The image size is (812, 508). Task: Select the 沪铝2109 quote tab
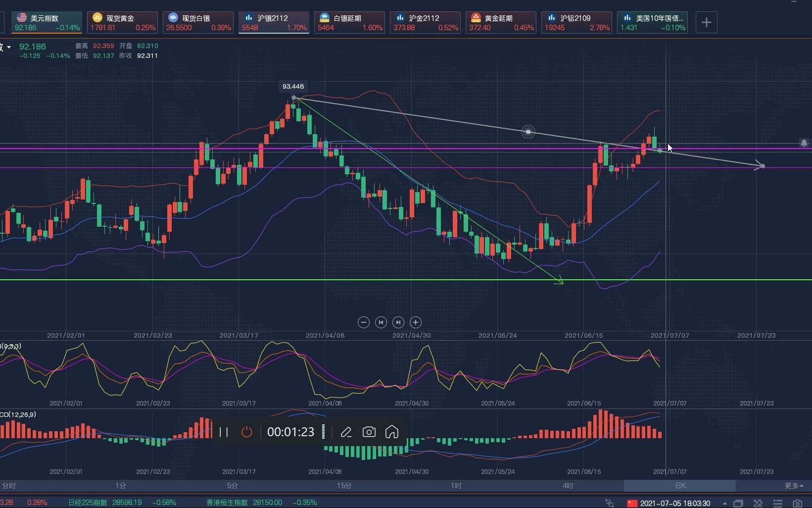click(577, 22)
